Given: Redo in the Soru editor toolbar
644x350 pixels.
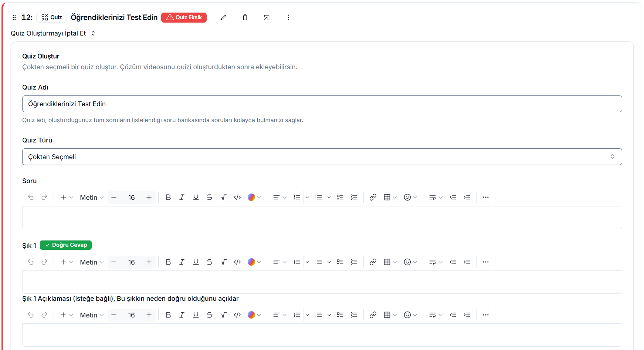Looking at the screenshot, I should click(44, 197).
